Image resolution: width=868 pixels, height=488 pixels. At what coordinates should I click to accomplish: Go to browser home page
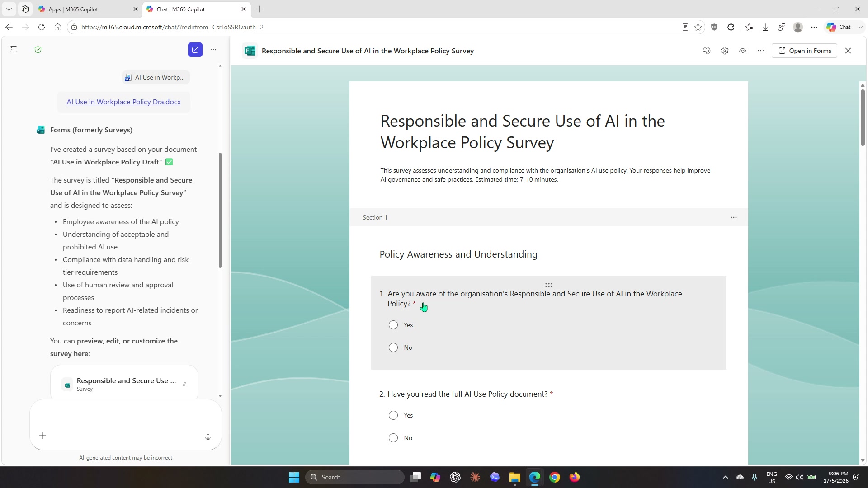pos(58,27)
